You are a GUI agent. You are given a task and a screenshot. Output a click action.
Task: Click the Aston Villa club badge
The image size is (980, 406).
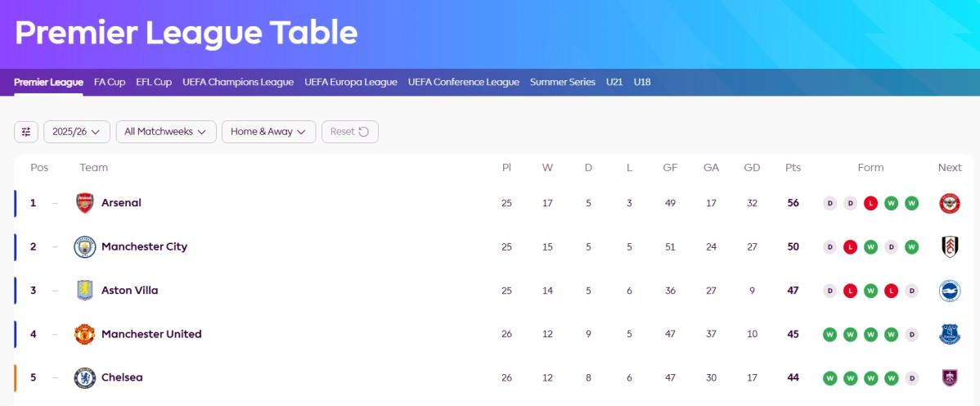[x=84, y=291]
